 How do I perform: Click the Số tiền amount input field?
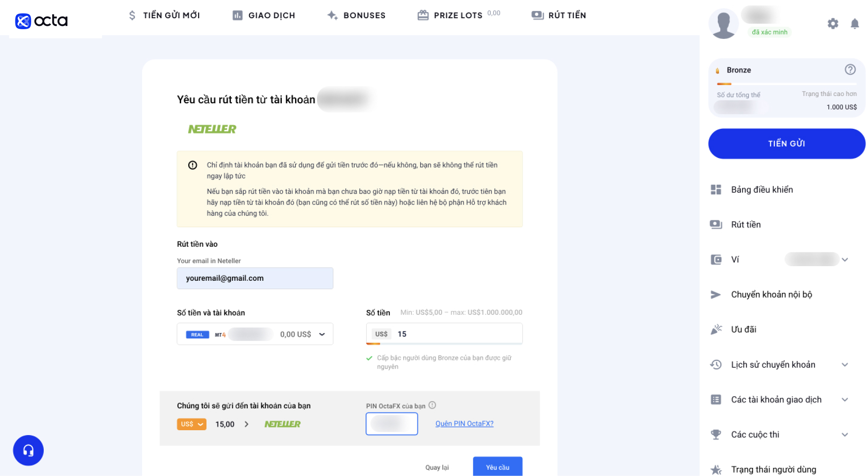[x=444, y=334]
